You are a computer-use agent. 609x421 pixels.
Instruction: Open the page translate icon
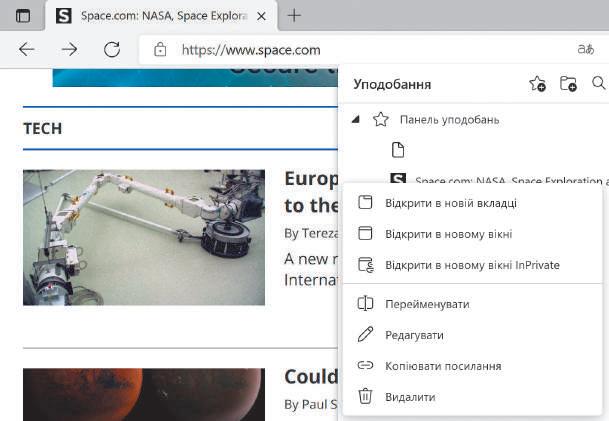(585, 49)
